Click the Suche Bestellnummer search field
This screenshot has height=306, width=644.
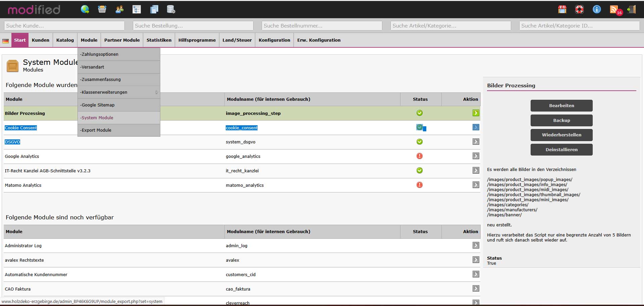coord(321,26)
